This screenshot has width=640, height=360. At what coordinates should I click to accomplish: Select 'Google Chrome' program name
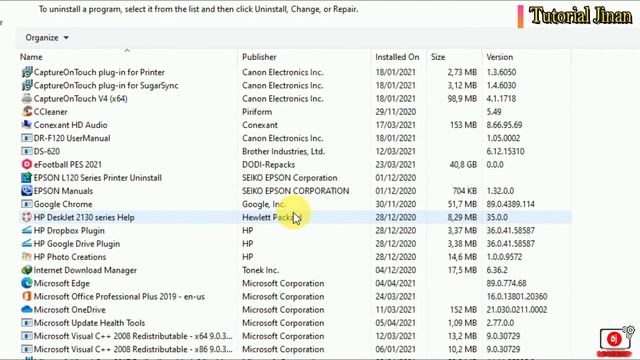click(63, 204)
